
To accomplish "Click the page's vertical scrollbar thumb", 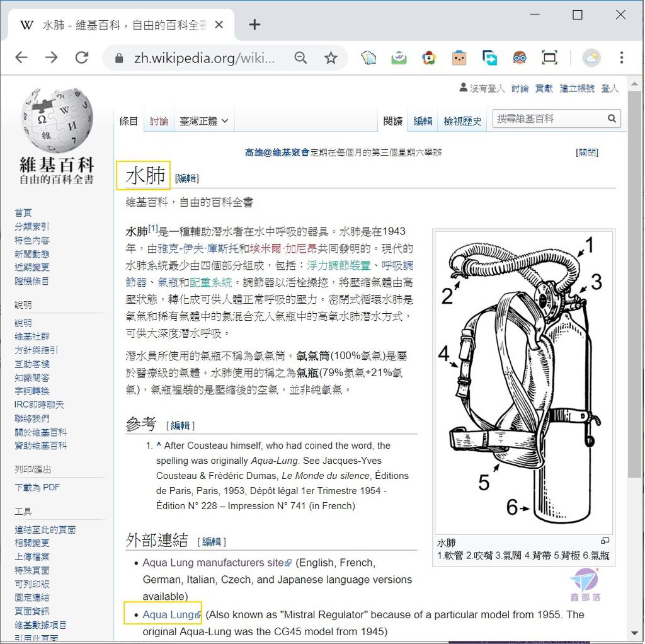I will tap(634, 284).
